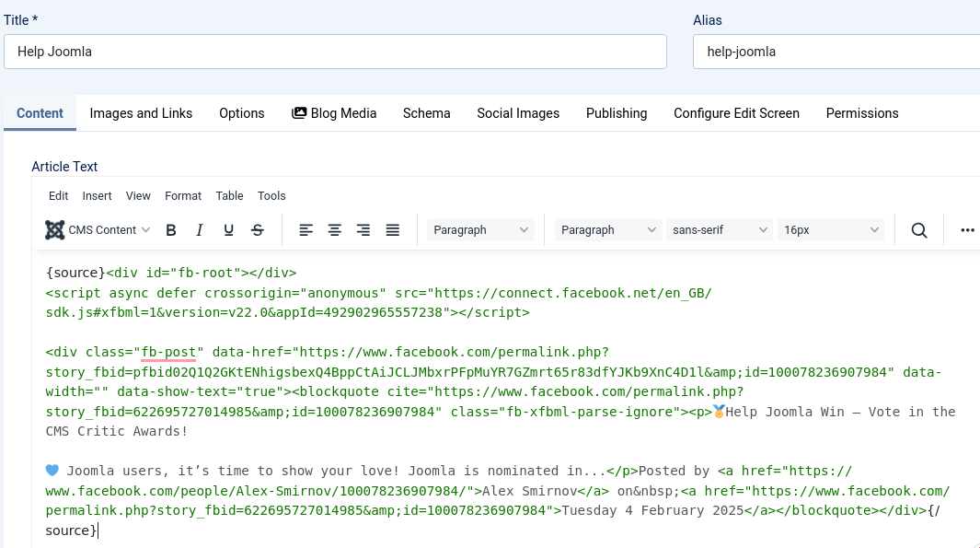Open the Edit menu
Image resolution: width=980 pixels, height=548 pixels.
[x=58, y=196]
